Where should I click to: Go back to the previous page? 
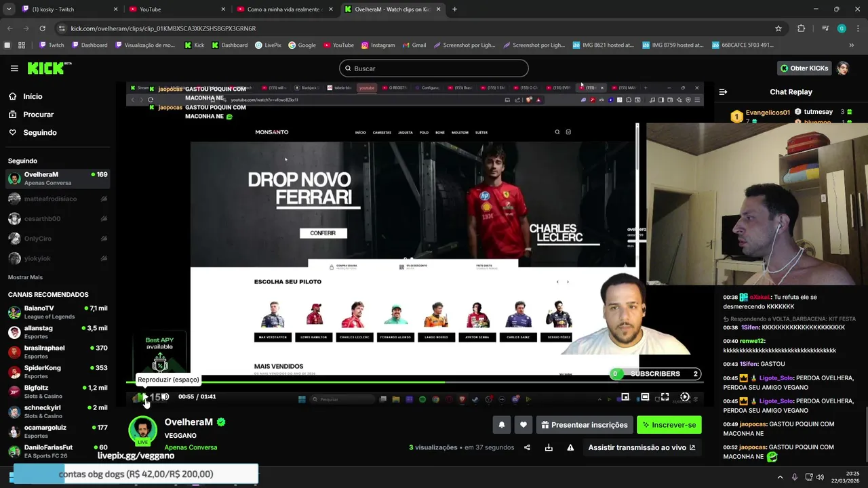(x=10, y=28)
